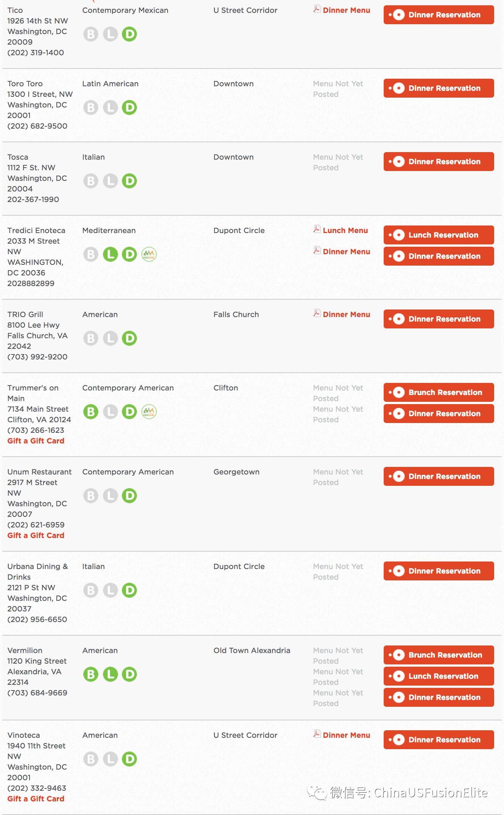Click the PDF icon beside Tico's Dinner Menu

pos(317,9)
